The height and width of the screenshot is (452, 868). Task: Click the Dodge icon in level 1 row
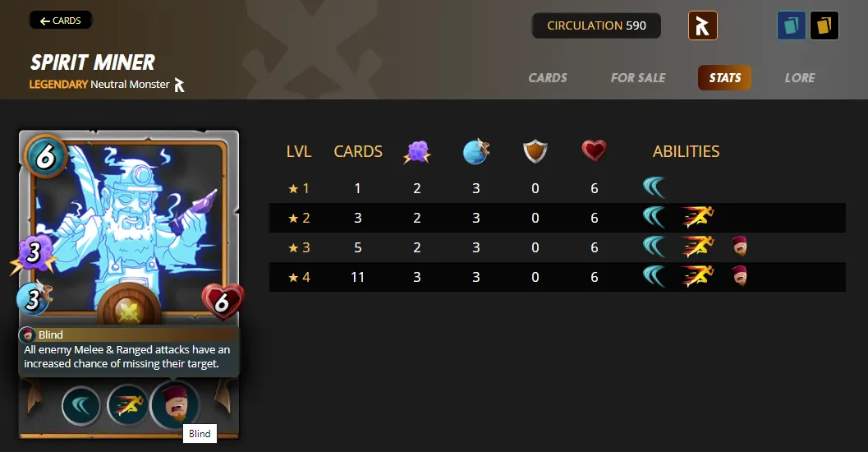coord(654,187)
